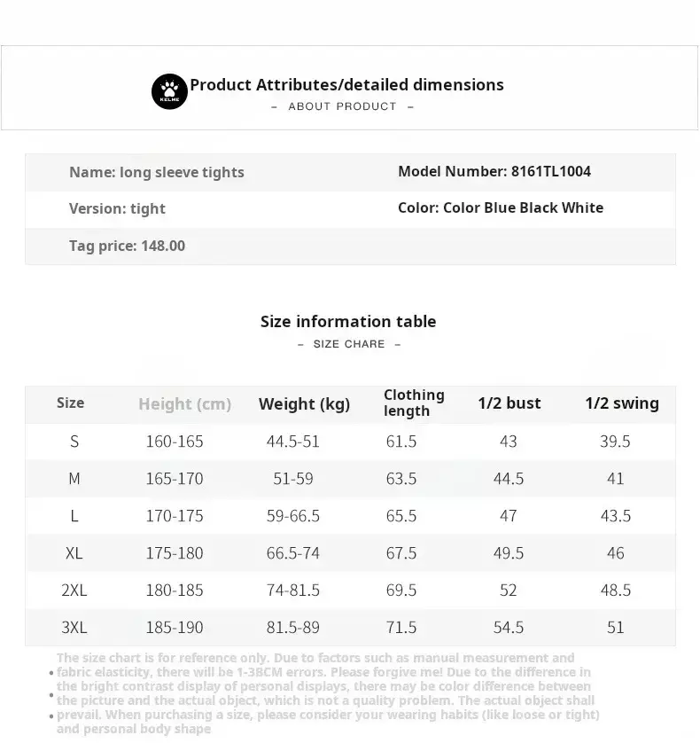
Task: Click the 1/2 swing column header
Action: (x=621, y=403)
